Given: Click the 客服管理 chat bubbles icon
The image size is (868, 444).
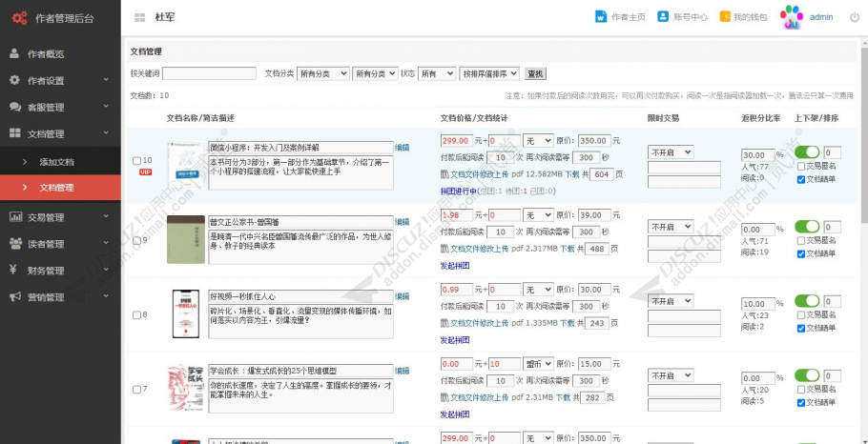Looking at the screenshot, I should point(15,107).
